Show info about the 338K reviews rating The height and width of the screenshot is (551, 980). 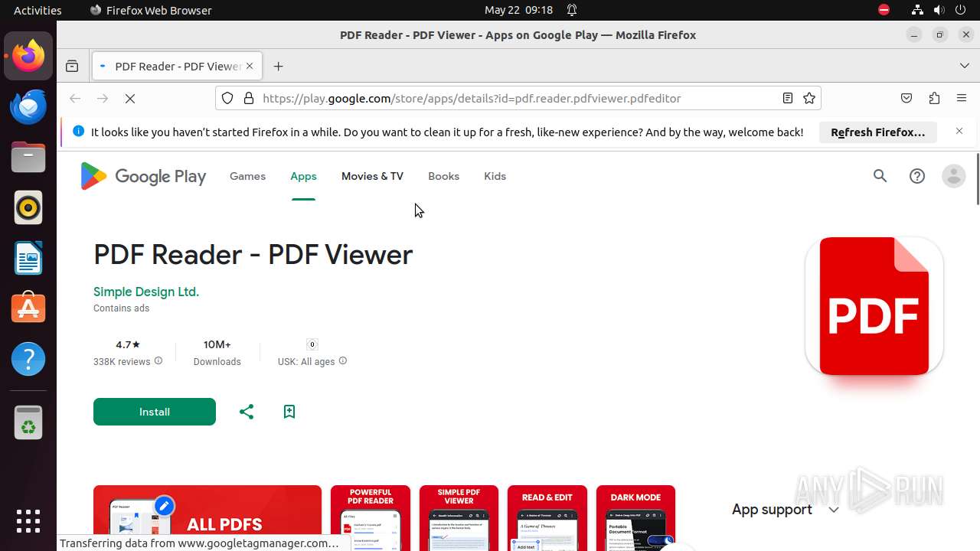tap(158, 361)
